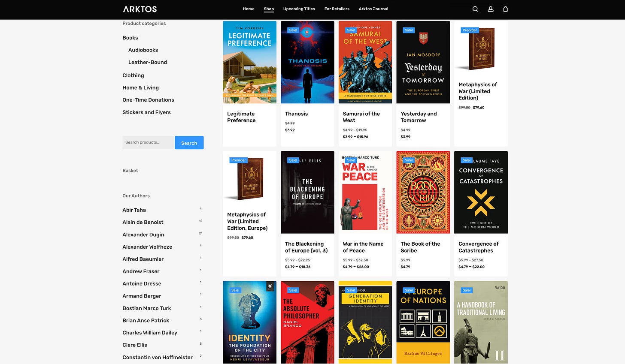Filter by author Charles William Dailey

(150, 333)
